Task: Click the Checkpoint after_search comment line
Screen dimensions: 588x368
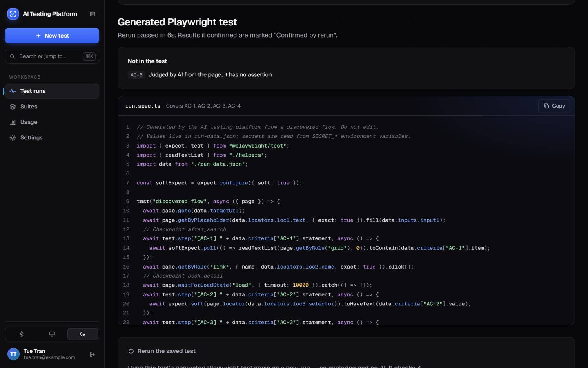Action: (x=185, y=229)
